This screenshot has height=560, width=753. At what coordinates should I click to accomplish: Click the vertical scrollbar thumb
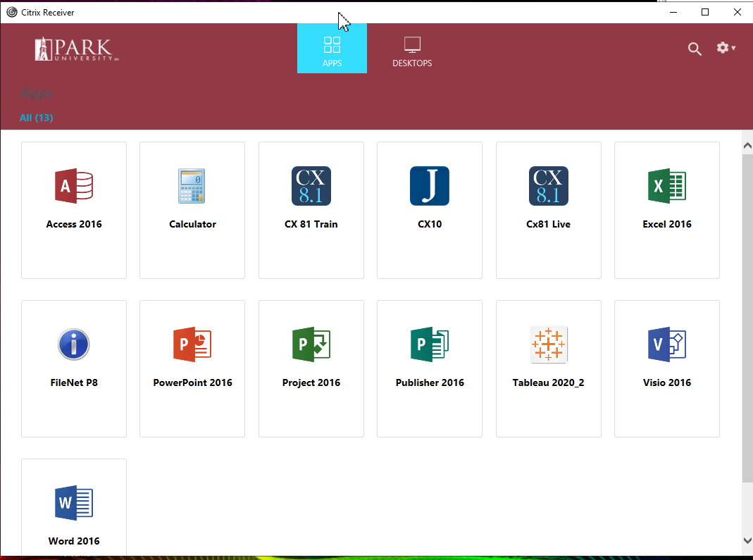(747, 318)
